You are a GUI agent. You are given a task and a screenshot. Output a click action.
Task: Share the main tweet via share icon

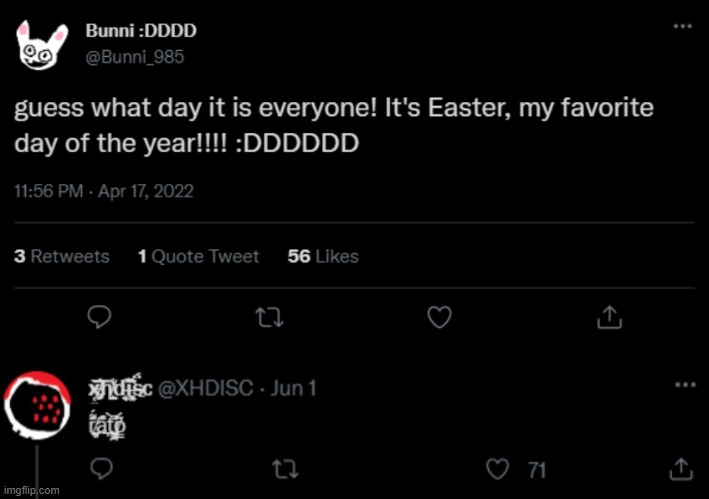pyautogui.click(x=607, y=318)
